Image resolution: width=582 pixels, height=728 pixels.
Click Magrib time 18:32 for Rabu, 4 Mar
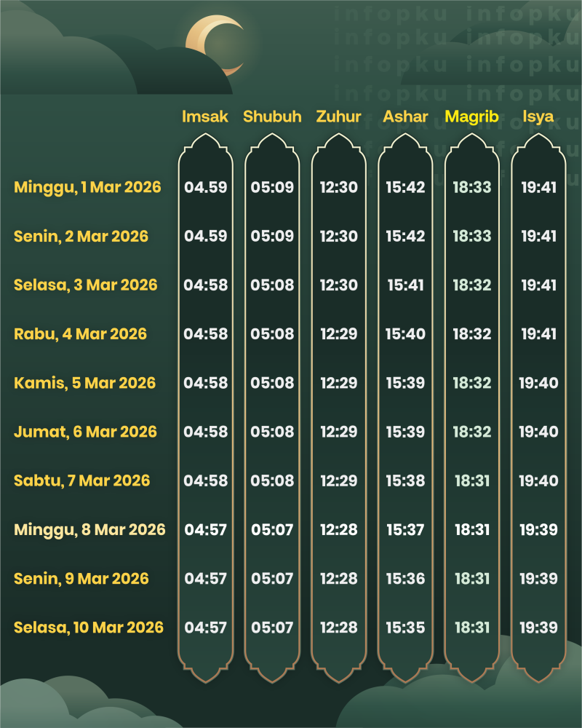tap(472, 334)
